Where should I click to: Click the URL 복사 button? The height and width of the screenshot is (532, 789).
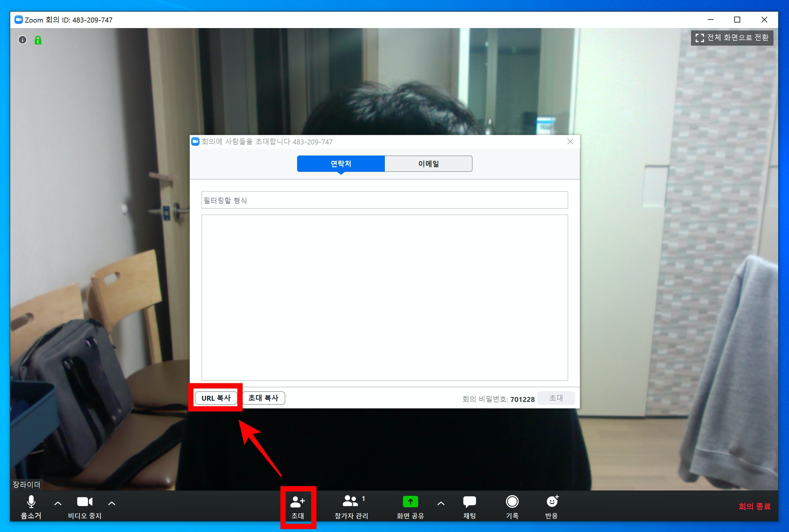[x=216, y=398]
